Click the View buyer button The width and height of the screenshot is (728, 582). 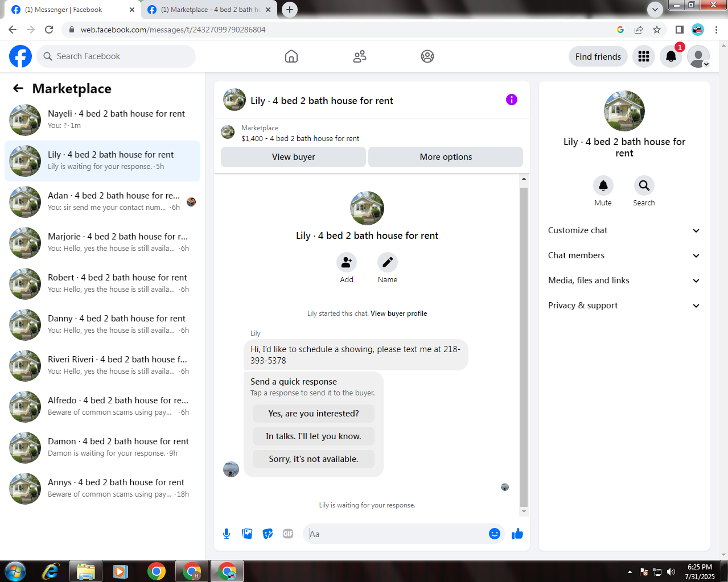coord(293,157)
